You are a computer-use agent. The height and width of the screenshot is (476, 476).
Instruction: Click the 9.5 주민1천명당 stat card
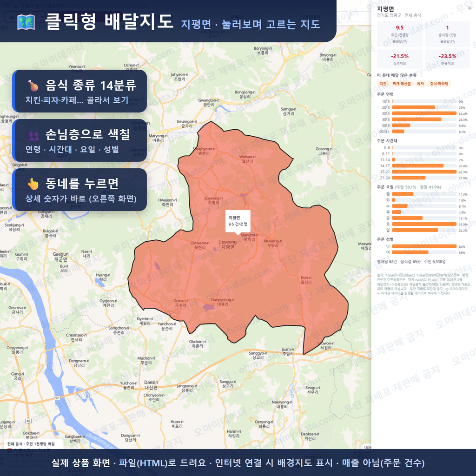pos(399,34)
